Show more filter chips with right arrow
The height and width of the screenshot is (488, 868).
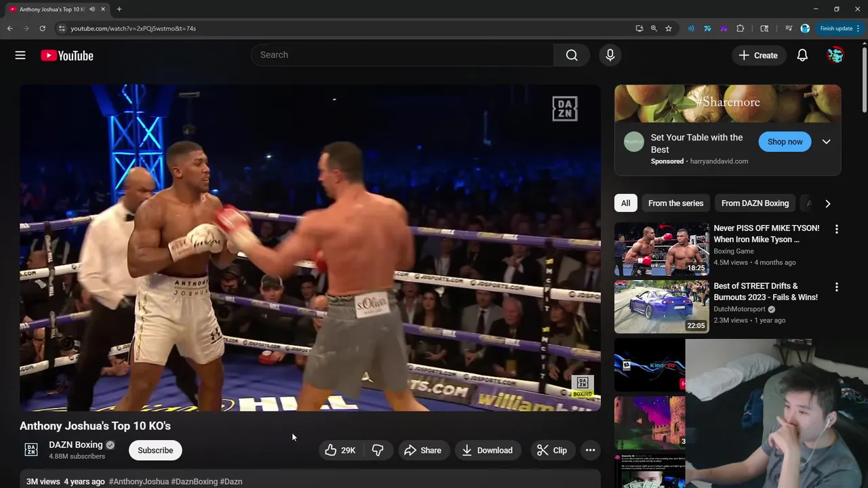827,203
